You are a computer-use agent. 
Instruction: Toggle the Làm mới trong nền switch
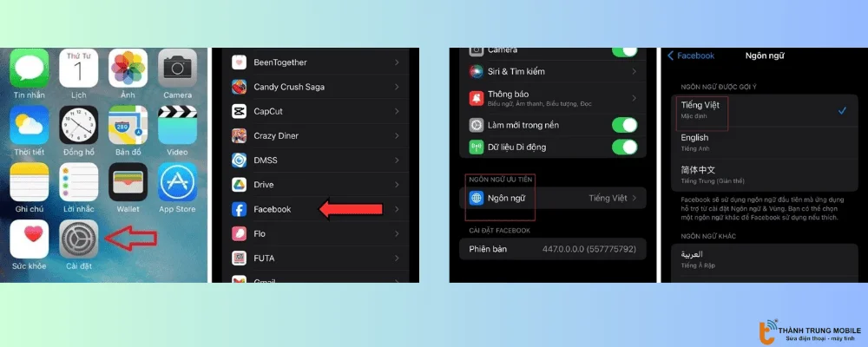(x=624, y=125)
